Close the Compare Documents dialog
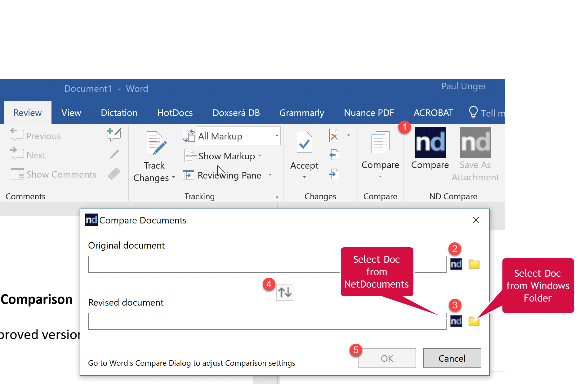 (x=476, y=220)
